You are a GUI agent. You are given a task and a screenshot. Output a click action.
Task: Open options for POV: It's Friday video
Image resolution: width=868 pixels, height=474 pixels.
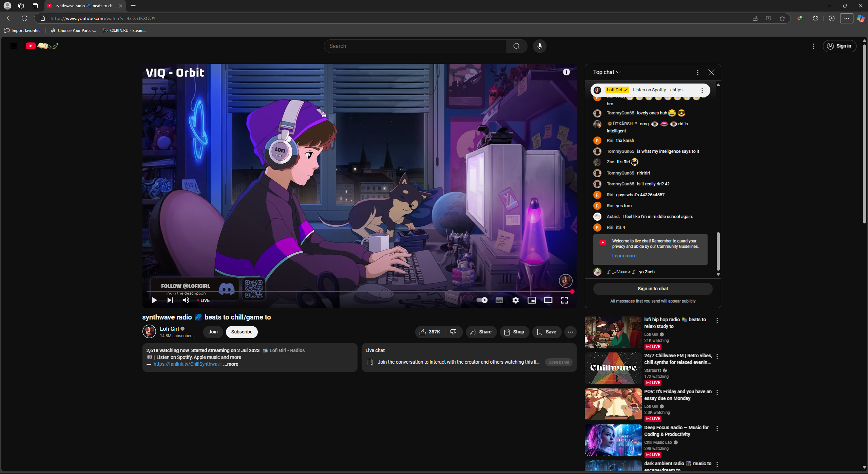(x=717, y=393)
